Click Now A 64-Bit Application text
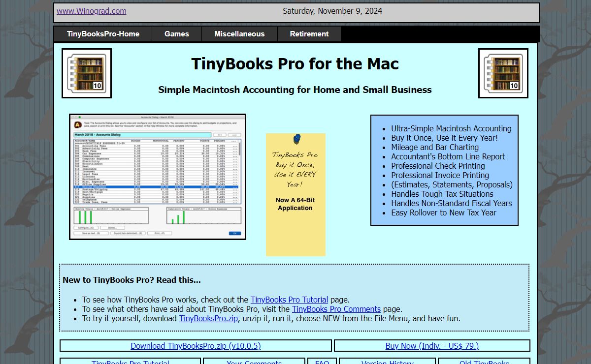This screenshot has width=591, height=364. 295,204
